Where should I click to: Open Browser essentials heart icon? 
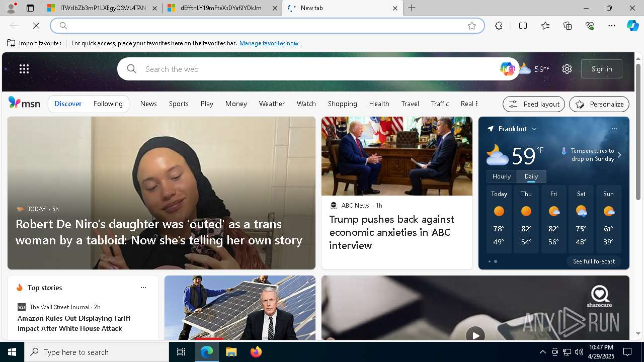click(590, 26)
